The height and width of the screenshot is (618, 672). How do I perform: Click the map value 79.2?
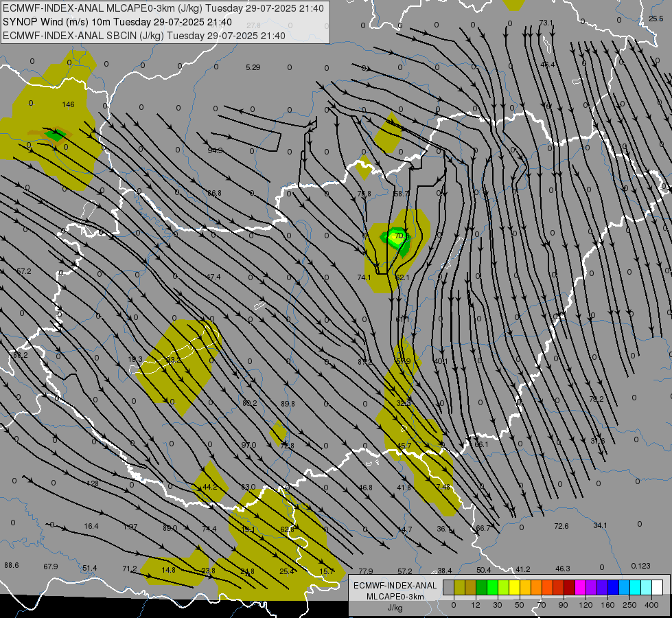point(596,399)
